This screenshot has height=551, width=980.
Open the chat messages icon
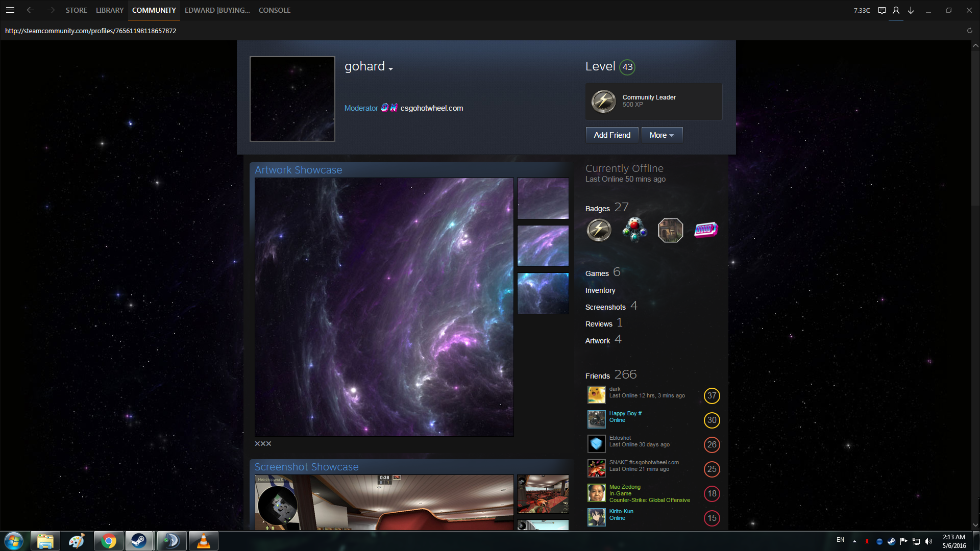point(881,10)
